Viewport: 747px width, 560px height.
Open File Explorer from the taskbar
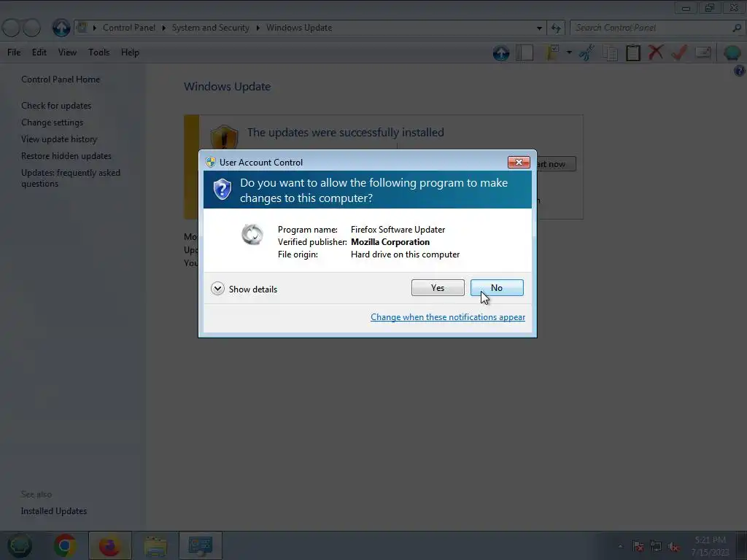pos(155,546)
